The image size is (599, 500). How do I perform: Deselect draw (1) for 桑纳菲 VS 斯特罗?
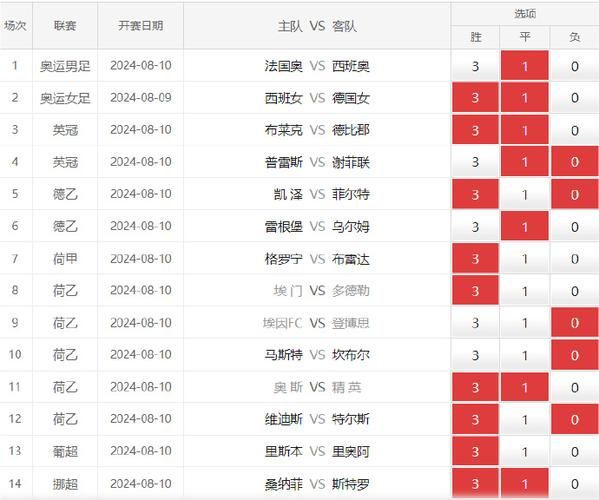(525, 484)
